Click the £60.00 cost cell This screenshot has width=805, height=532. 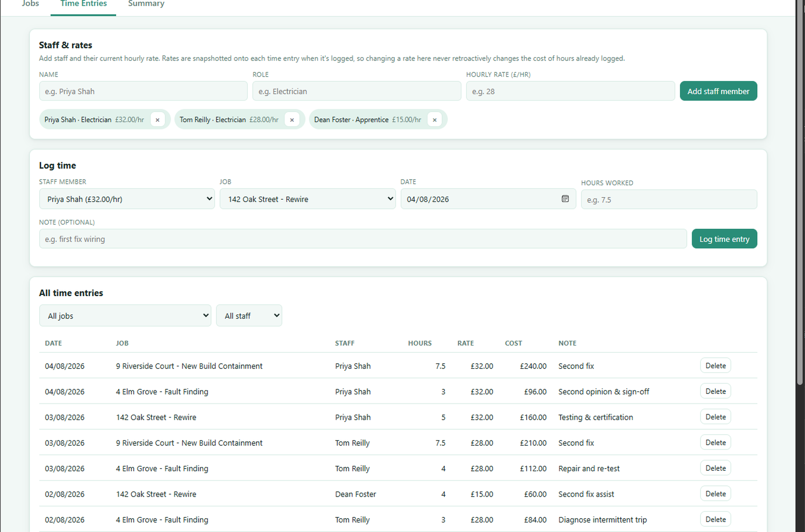535,494
